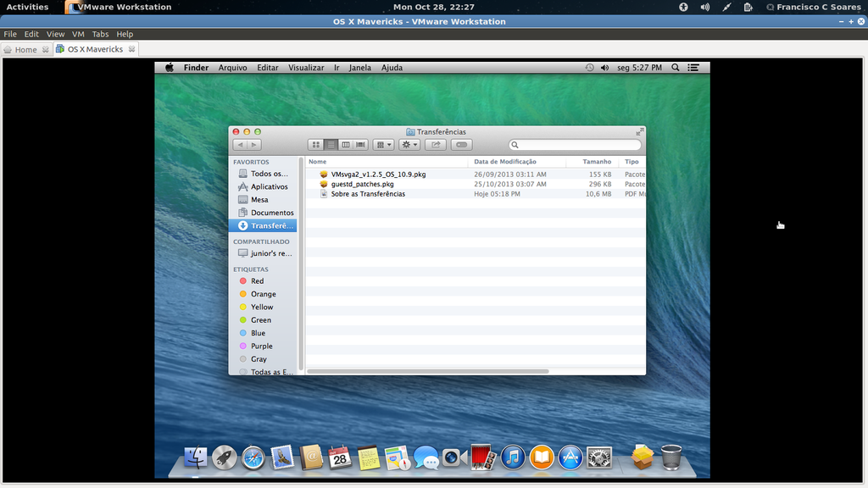
Task: Select Documentos in Finder sidebar
Action: coord(264,213)
